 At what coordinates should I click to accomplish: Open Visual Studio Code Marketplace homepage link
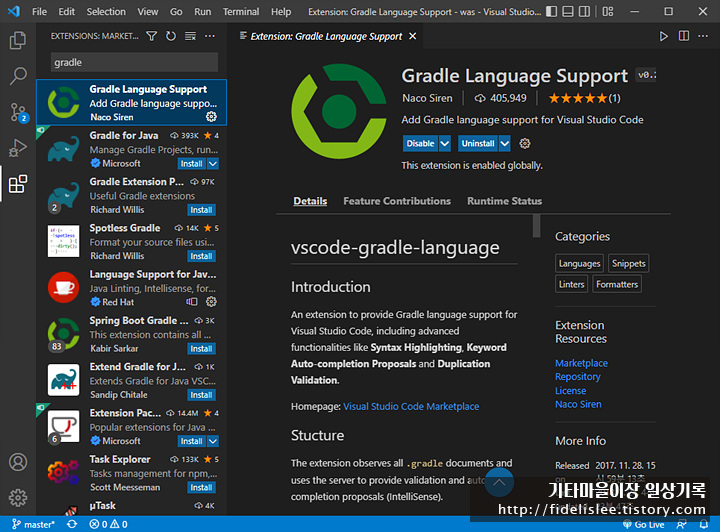point(411,406)
